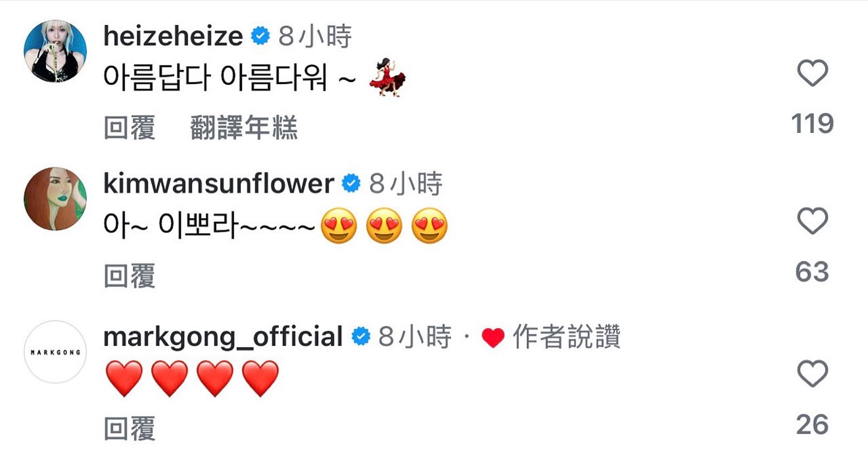View the 63 likes on kimwansunflower's comment
The height and width of the screenshot is (459, 868).
[812, 271]
